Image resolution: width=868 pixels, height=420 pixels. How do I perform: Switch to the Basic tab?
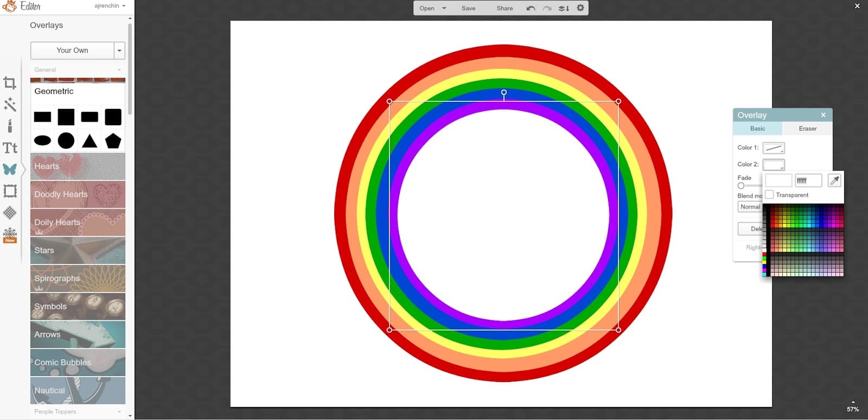757,128
